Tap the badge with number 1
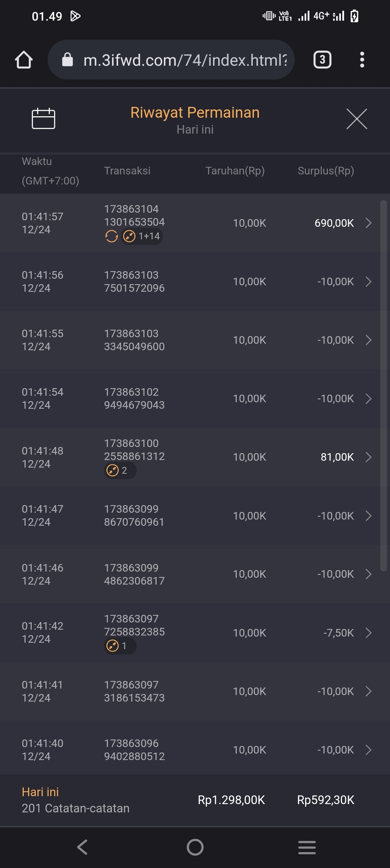The width and height of the screenshot is (390, 868). [120, 646]
